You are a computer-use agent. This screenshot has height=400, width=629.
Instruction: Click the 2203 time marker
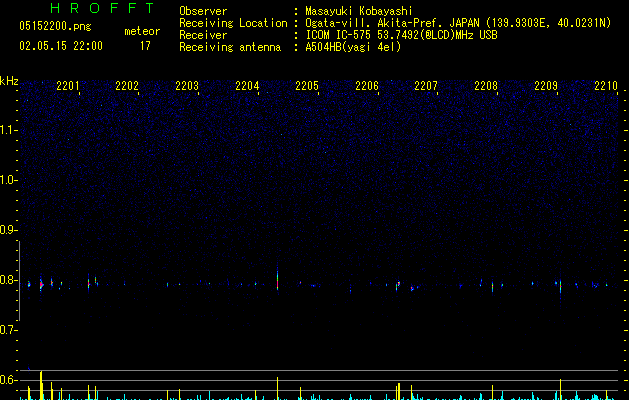coord(187,86)
